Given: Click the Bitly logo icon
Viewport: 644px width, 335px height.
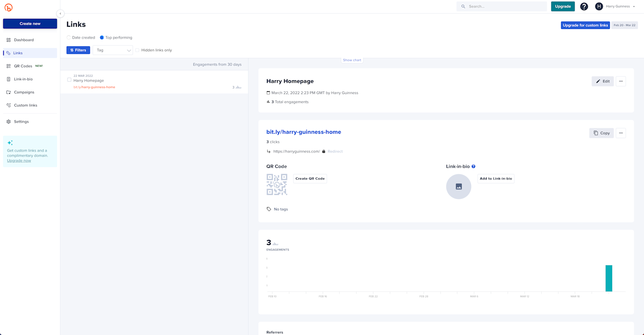Looking at the screenshot, I should [x=8, y=7].
